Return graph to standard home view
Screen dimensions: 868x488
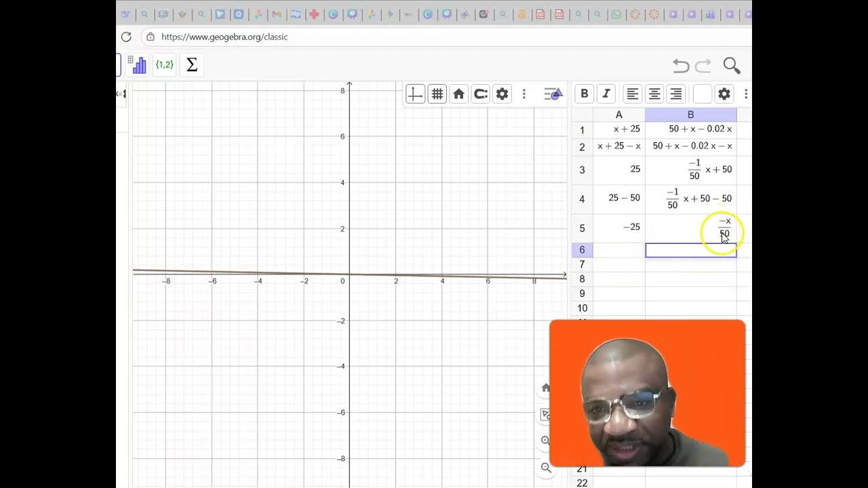point(459,94)
